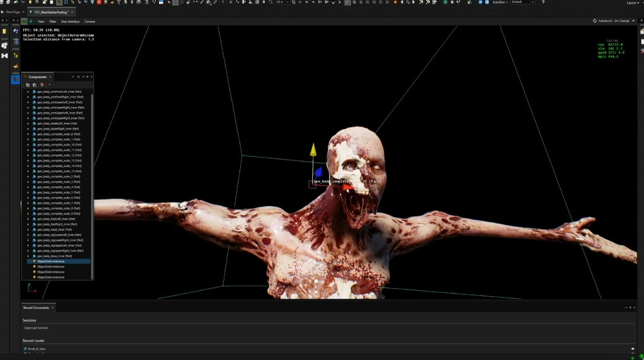Open the Default combo box in toolbar
The image size is (644, 360).
[x=523, y=2]
